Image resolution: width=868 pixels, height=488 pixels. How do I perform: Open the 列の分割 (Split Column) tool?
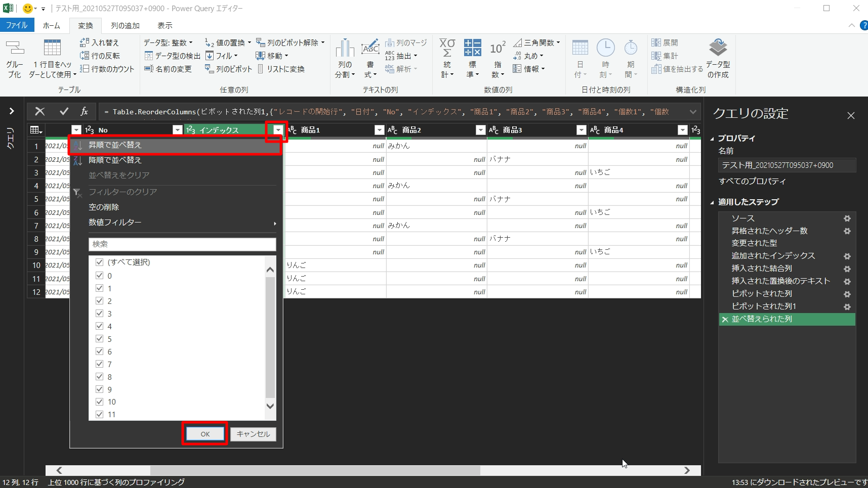345,49
